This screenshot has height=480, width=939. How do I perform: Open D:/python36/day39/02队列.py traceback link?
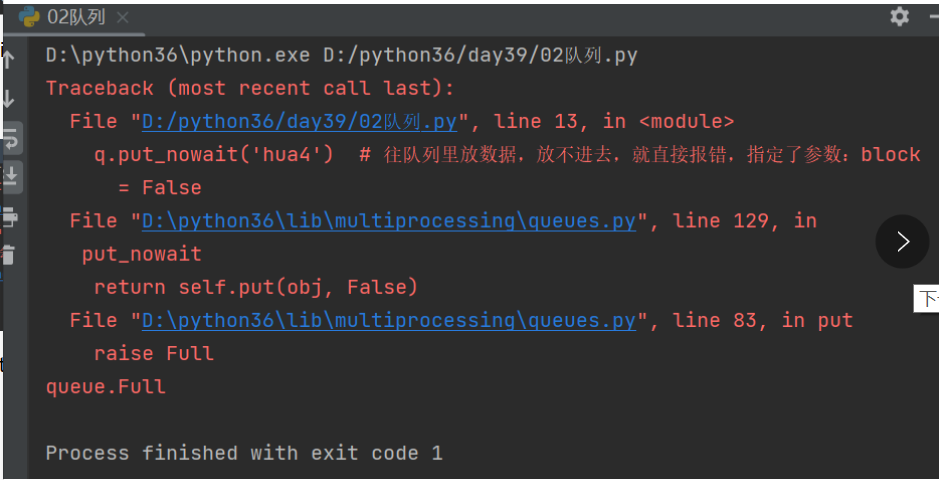[x=299, y=121]
